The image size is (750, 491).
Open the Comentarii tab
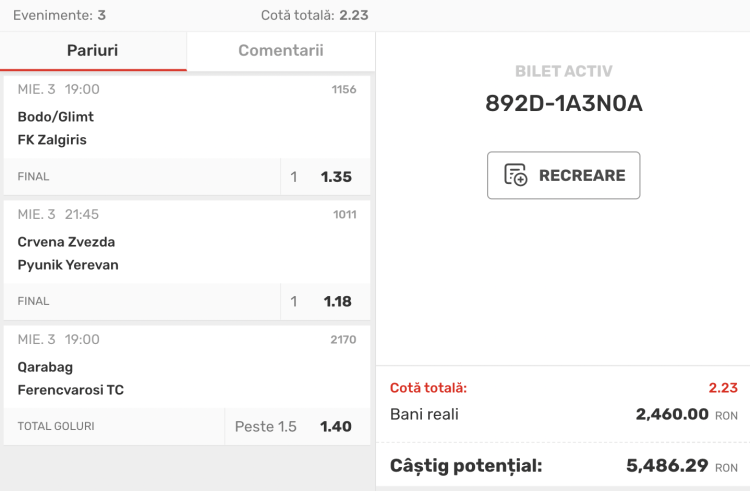coord(280,51)
